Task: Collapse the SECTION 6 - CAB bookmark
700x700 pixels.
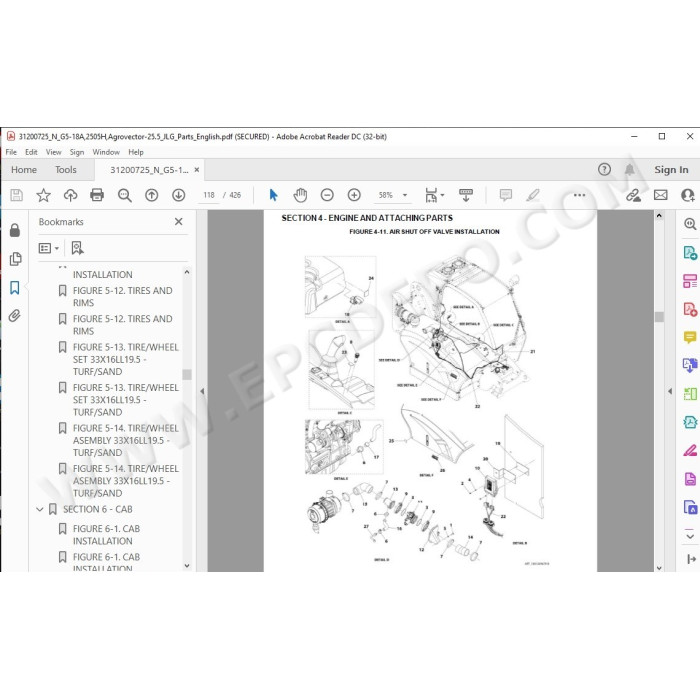Action: [x=40, y=509]
